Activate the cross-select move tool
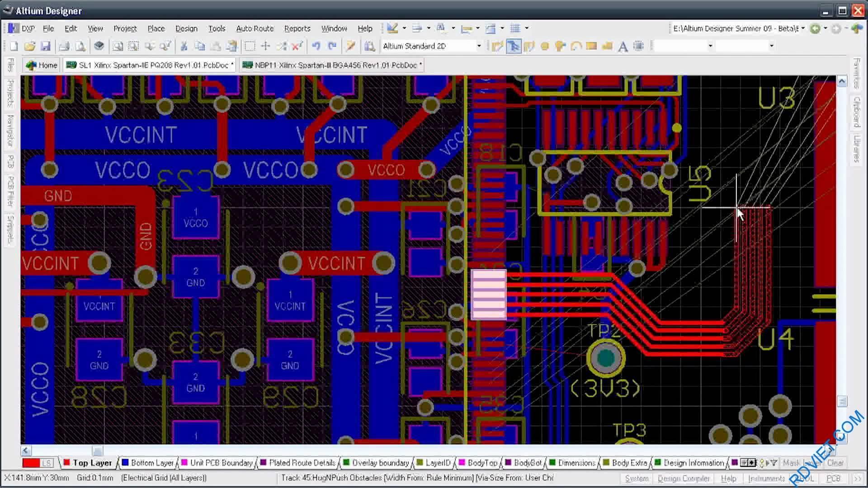 click(x=281, y=46)
